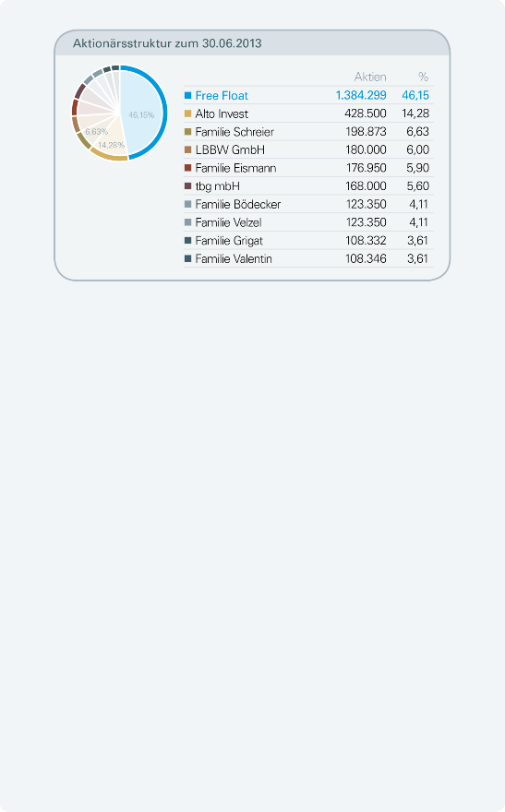Click the 1.384.299 shares value
This screenshot has height=812, width=505.
361,95
